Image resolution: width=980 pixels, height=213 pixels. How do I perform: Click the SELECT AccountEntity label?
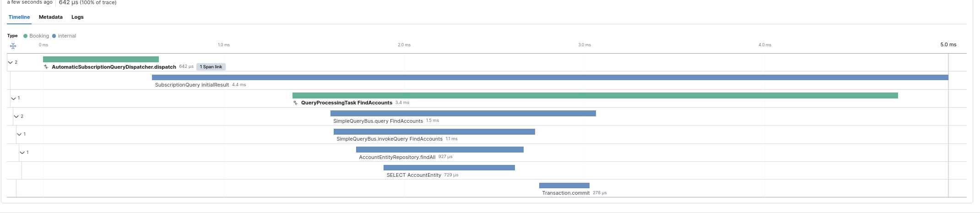coord(414,175)
